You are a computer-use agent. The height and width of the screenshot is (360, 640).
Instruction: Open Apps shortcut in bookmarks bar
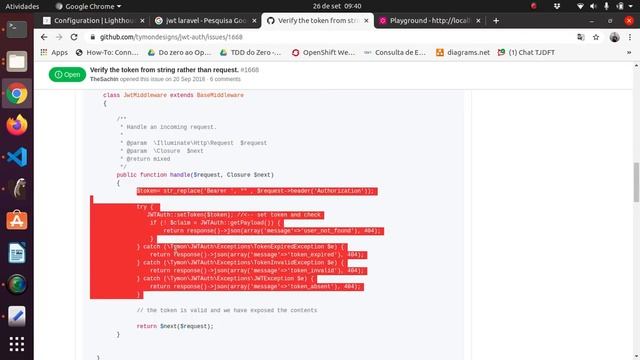click(x=54, y=52)
